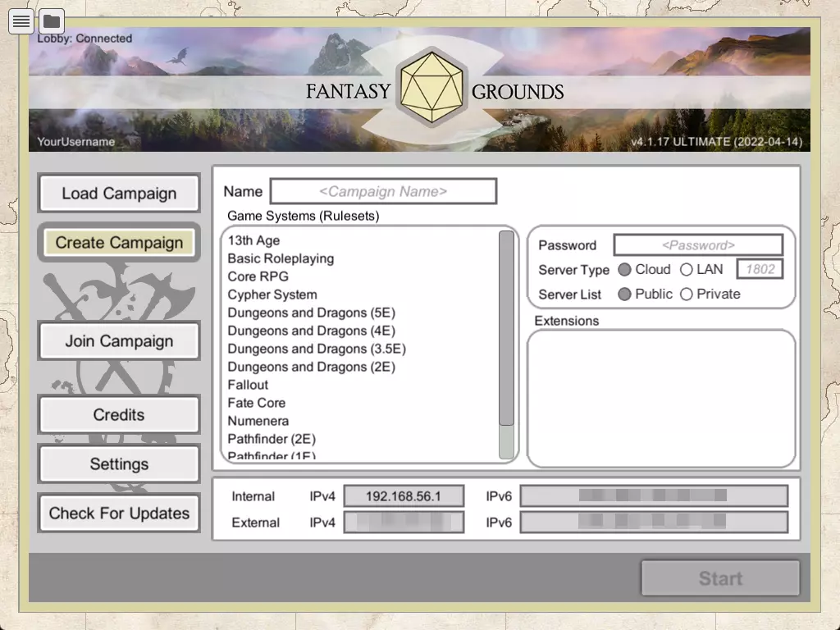Choose Basic Roleplaying ruleset
The height and width of the screenshot is (630, 840).
coord(281,258)
